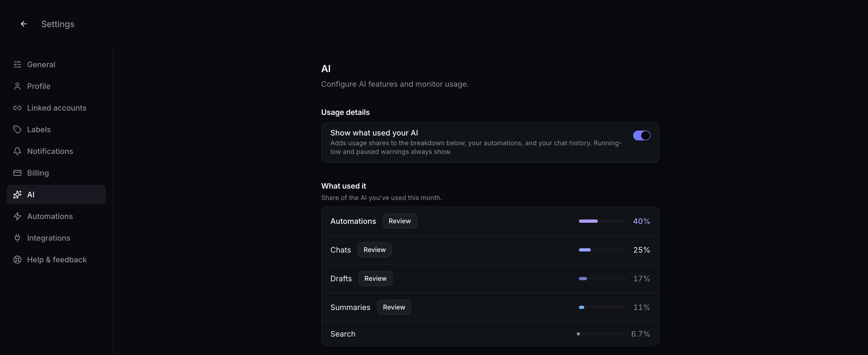Screen dimensions: 868x355
Task: Click the Search 6.7% usage bar
Action: point(600,334)
